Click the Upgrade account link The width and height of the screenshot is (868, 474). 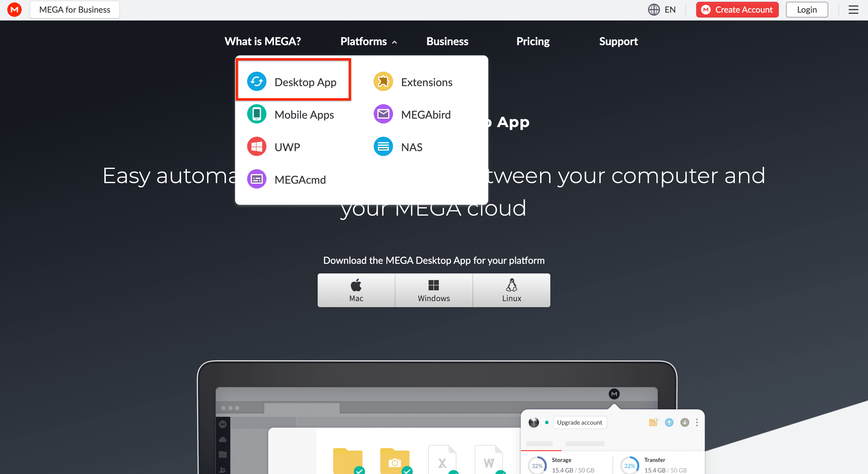[x=579, y=422]
